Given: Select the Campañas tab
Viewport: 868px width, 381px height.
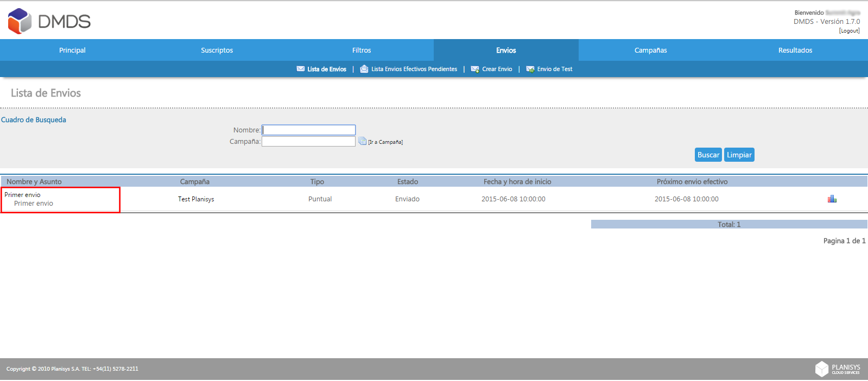Looking at the screenshot, I should tap(650, 50).
